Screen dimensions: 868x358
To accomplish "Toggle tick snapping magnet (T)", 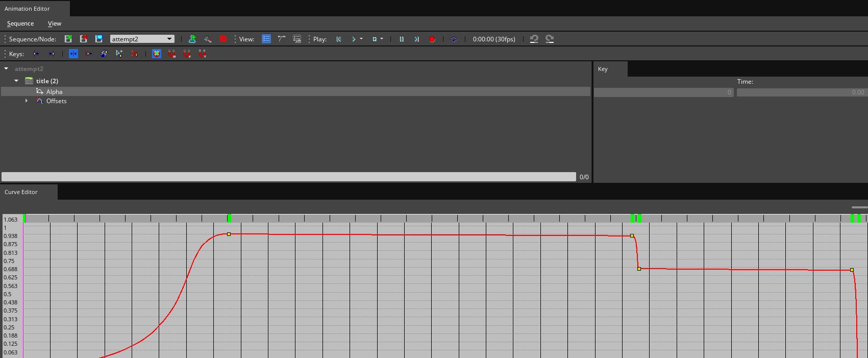I will click(203, 54).
